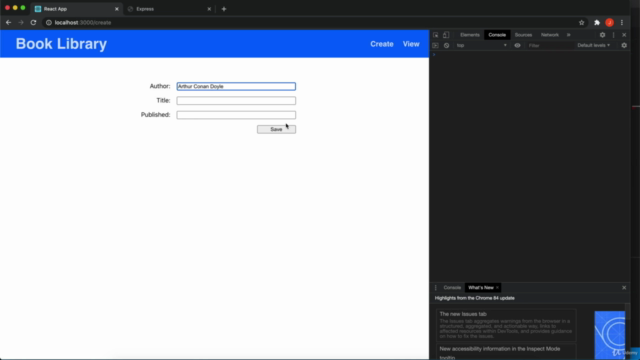Image resolution: width=640 pixels, height=360 pixels.
Task: Bookmark this page with the star icon
Action: (x=582, y=22)
